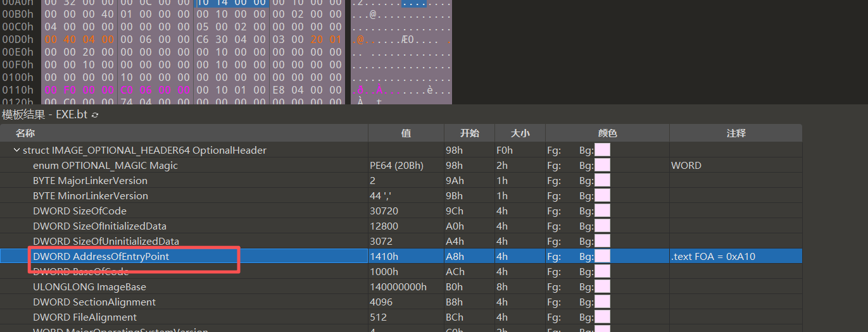
Task: Click the 注释 column header
Action: [736, 133]
